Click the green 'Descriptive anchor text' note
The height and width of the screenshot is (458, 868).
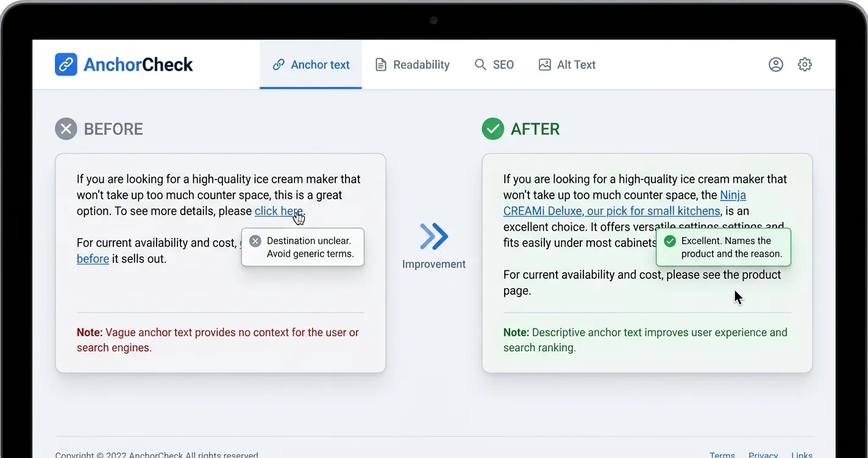(646, 340)
